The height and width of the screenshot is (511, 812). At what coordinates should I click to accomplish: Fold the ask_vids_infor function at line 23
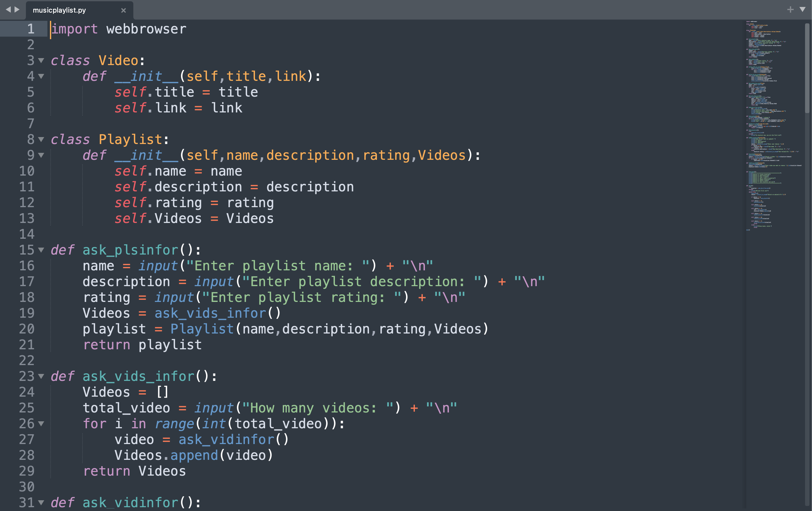(41, 376)
